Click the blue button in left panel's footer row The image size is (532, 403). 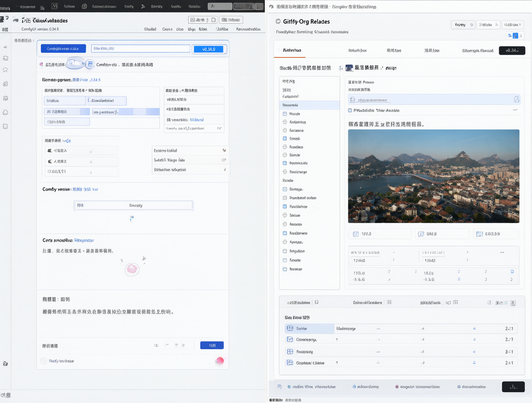click(x=212, y=345)
